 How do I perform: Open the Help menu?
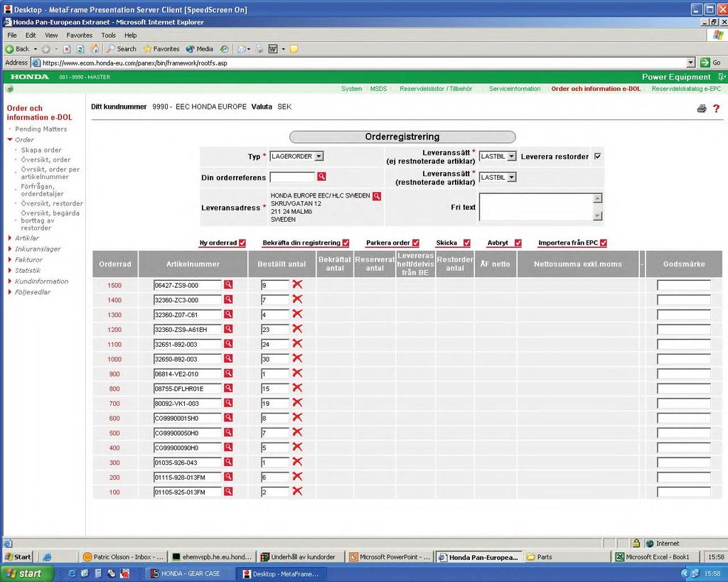pyautogui.click(x=131, y=36)
